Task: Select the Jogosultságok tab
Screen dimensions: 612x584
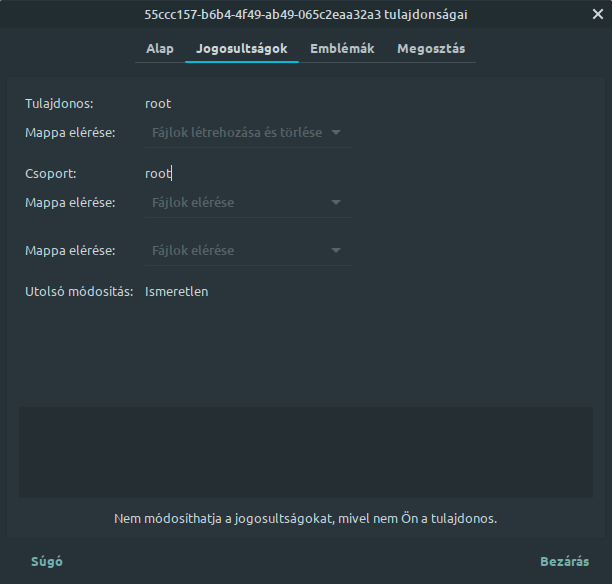Action: [x=242, y=49]
